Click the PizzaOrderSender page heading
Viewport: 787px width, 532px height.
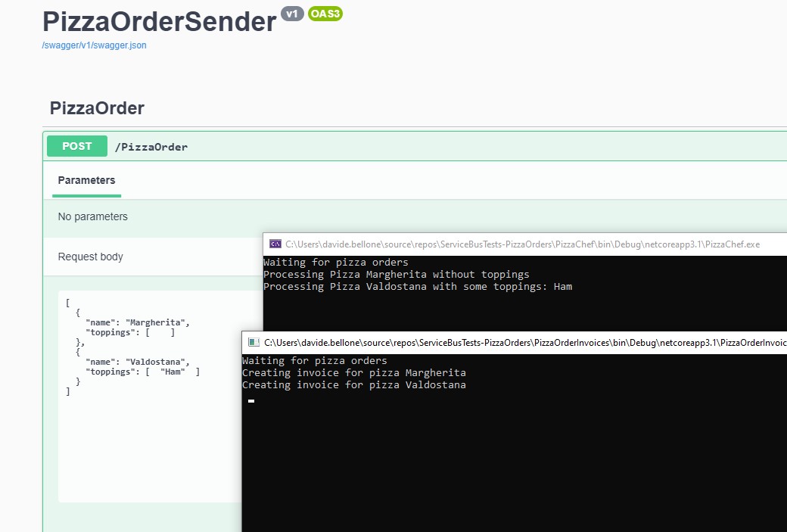pyautogui.click(x=159, y=22)
